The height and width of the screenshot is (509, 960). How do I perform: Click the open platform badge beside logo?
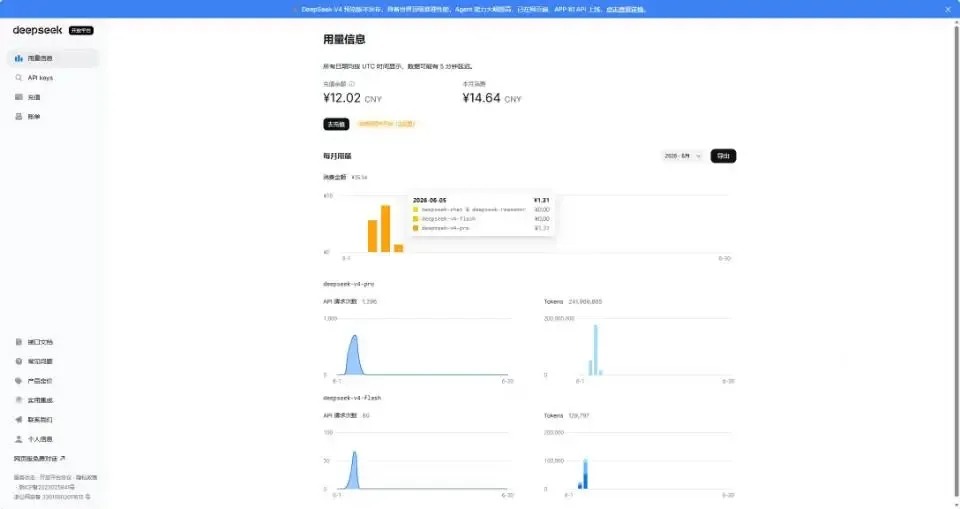click(x=81, y=30)
